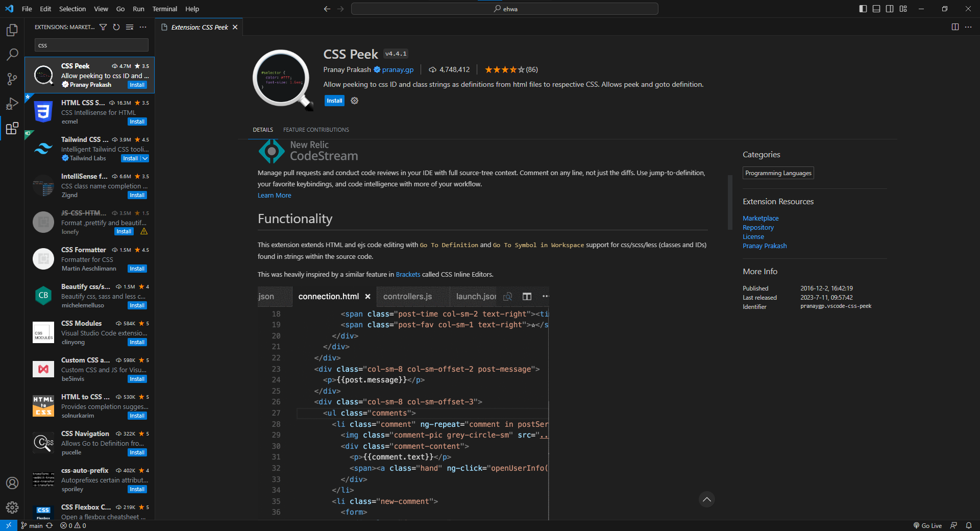This screenshot has height=531, width=980.
Task: Select the Search icon in the activity bar
Action: tap(12, 55)
